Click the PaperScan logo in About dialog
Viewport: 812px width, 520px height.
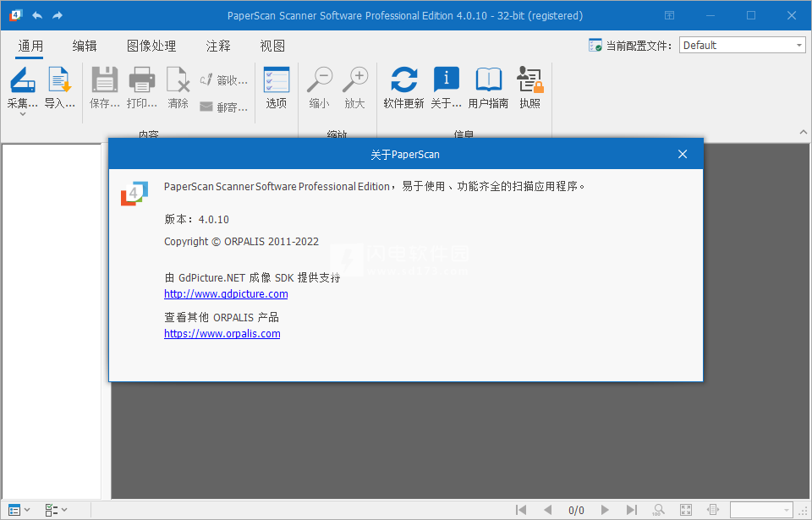pyautogui.click(x=134, y=193)
